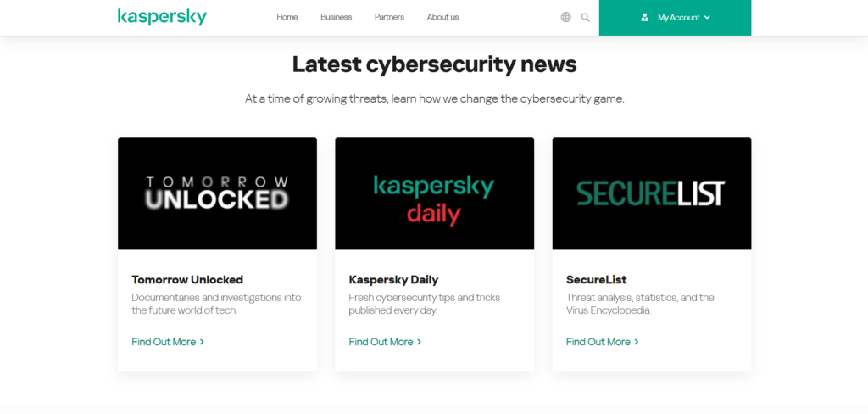Open the Home menu item
Screen dimensions: 868x414
[x=287, y=17]
